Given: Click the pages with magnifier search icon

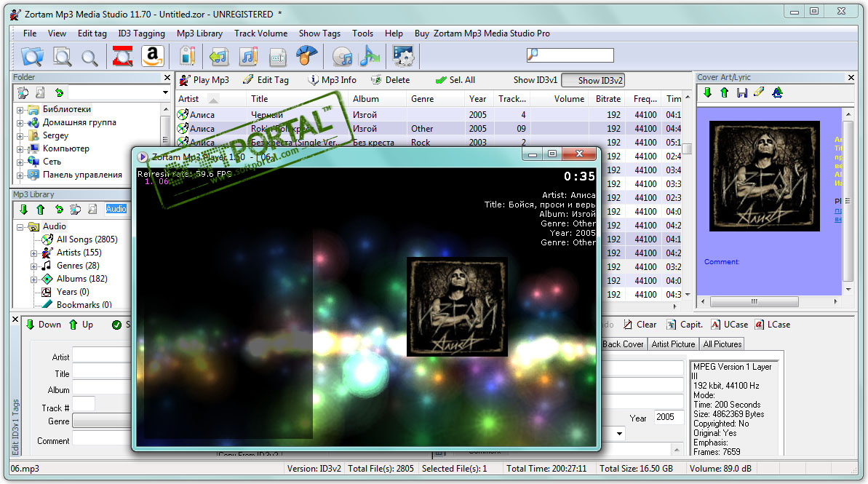Looking at the screenshot, I should (62, 56).
